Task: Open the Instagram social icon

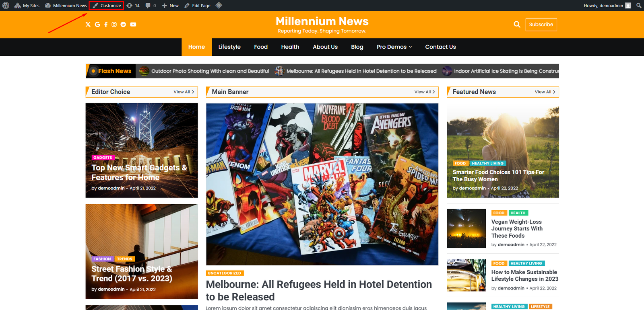Action: [114, 25]
